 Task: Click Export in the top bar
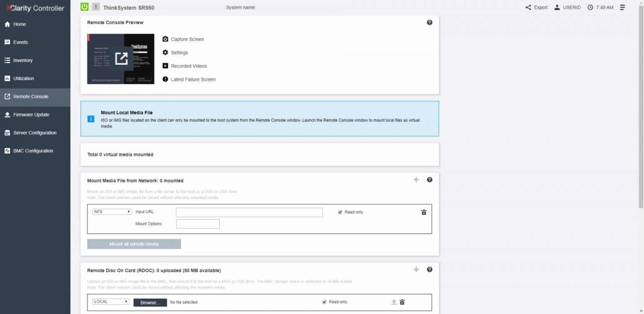(x=537, y=8)
